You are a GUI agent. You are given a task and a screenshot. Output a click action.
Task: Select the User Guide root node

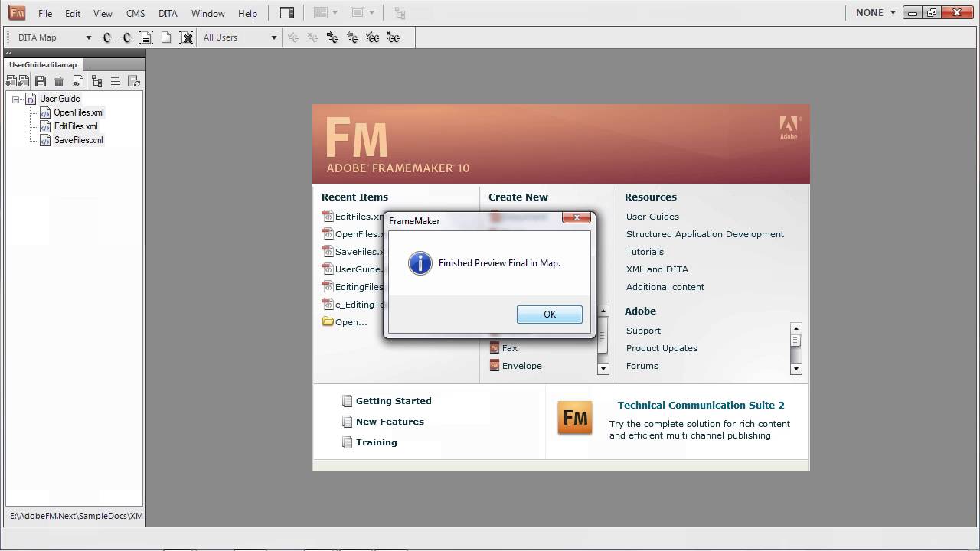coord(60,99)
